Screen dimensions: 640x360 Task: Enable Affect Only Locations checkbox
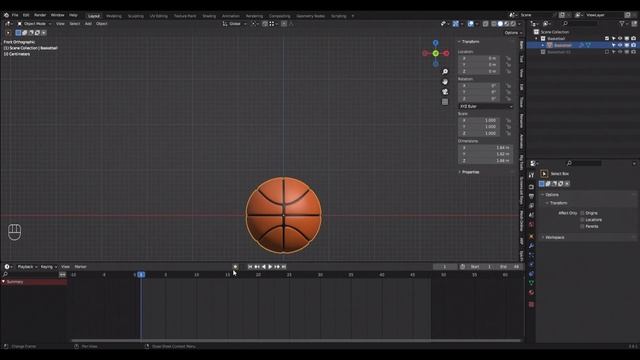click(x=582, y=220)
